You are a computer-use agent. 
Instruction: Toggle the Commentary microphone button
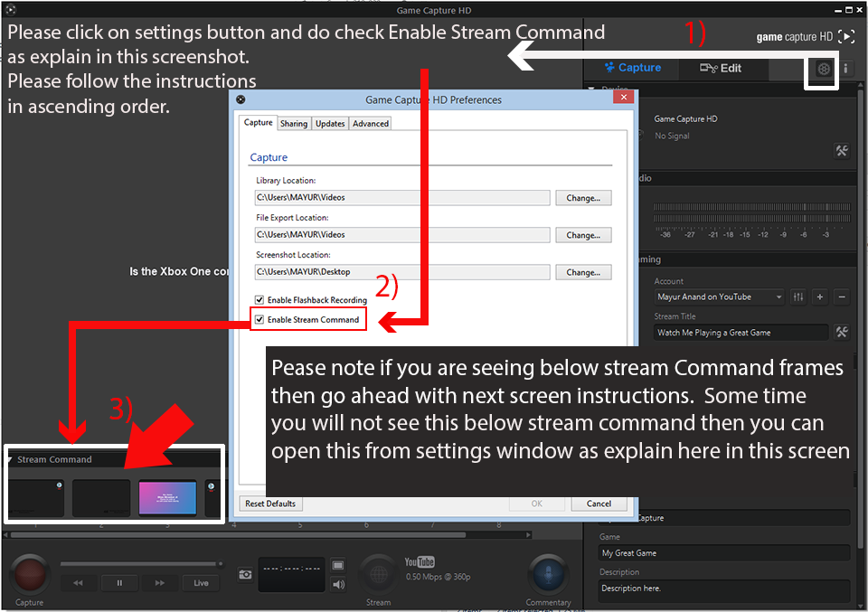[x=548, y=574]
